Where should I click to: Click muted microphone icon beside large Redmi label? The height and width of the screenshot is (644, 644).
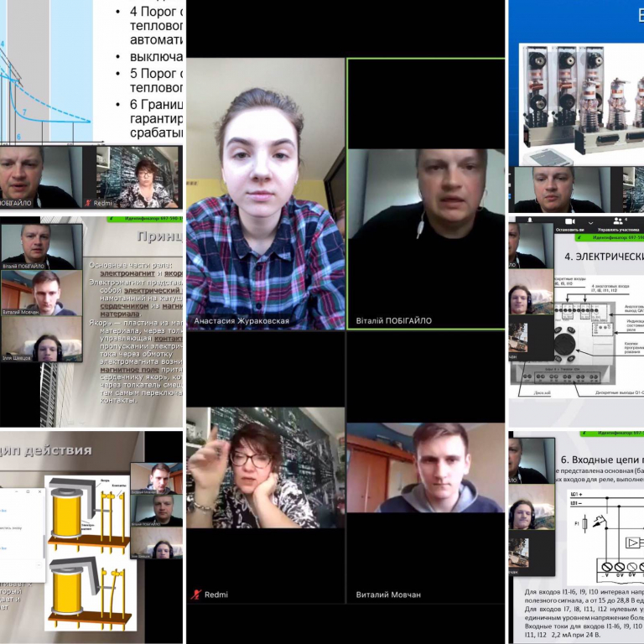[x=196, y=594]
